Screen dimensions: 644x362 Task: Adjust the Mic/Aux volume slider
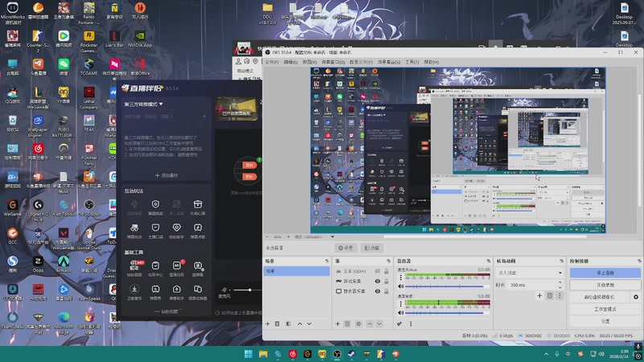coord(448,286)
